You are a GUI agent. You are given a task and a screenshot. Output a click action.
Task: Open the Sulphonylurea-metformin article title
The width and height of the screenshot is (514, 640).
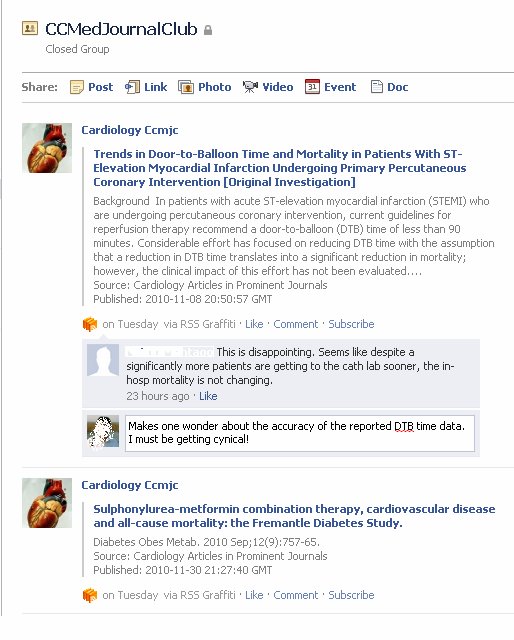click(294, 516)
